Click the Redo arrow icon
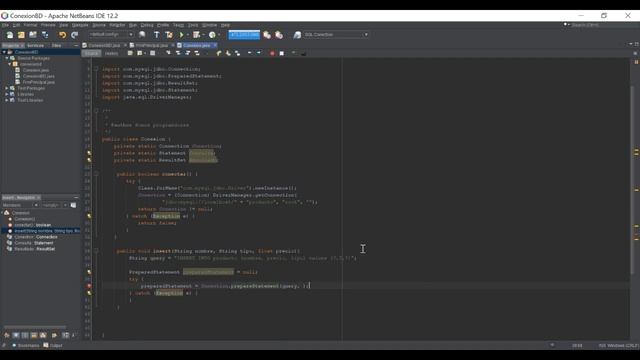The height and width of the screenshot is (360, 640). click(74, 35)
